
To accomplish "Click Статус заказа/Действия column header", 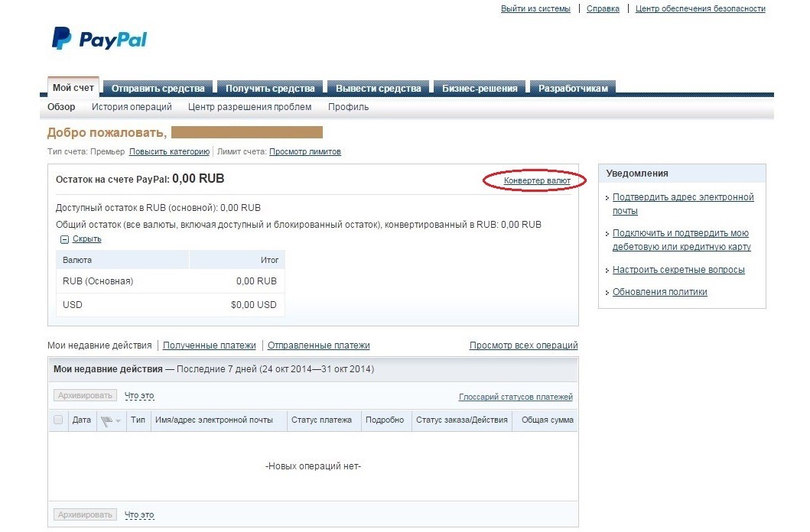I will tap(462, 420).
